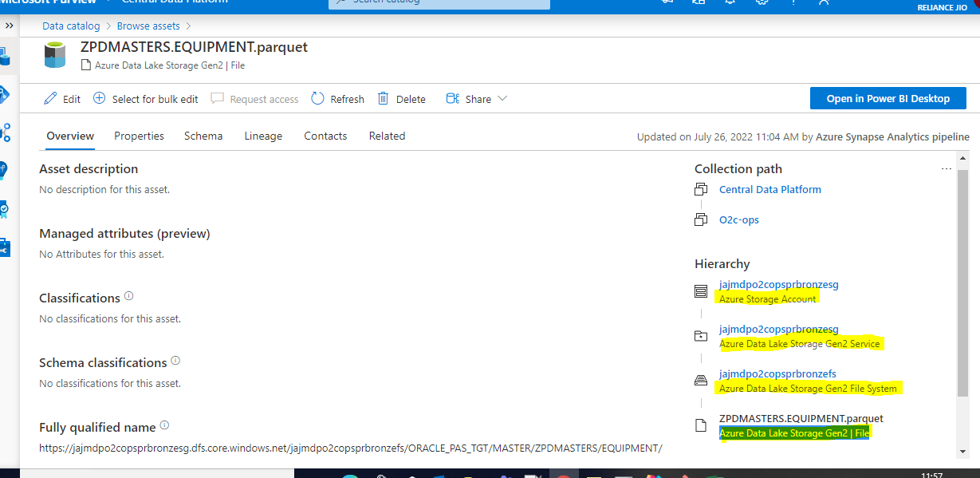This screenshot has height=478, width=980.
Task: Open the Collection path ellipsis menu
Action: tap(947, 169)
